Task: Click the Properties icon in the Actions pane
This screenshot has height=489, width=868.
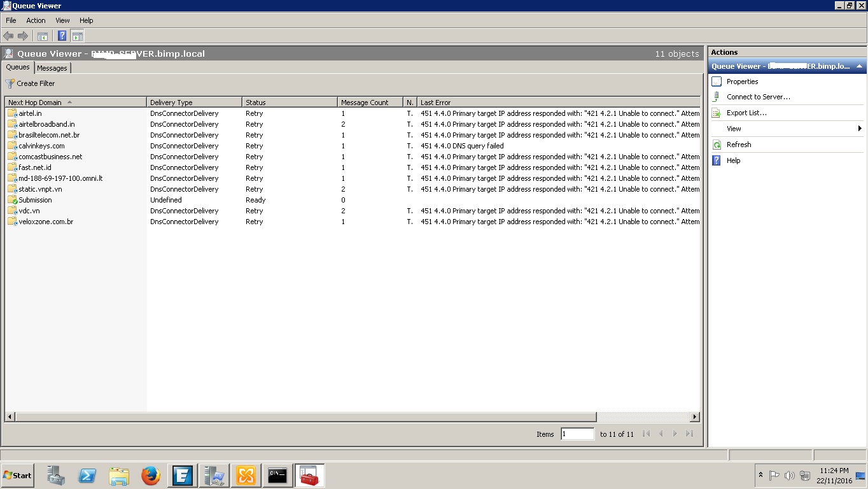Action: pyautogui.click(x=718, y=81)
